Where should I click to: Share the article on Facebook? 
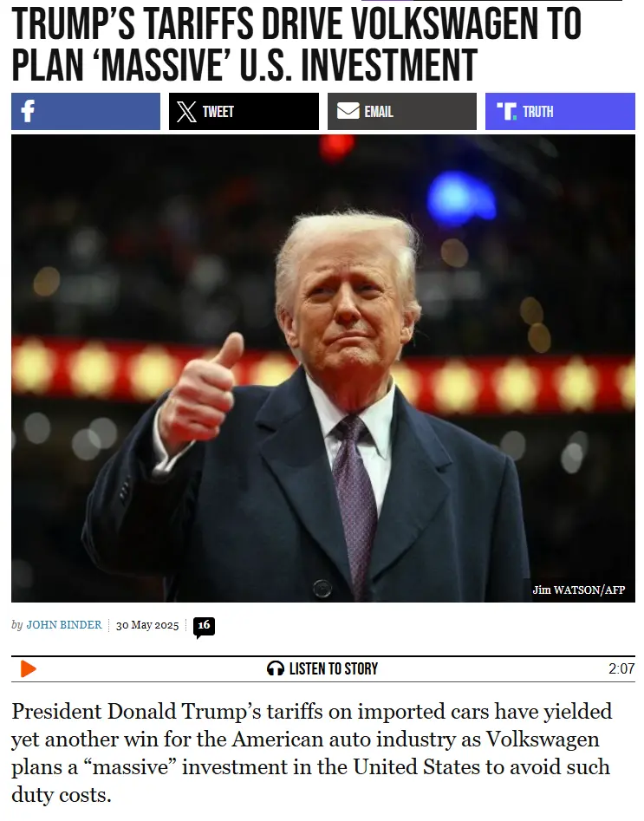coord(86,112)
